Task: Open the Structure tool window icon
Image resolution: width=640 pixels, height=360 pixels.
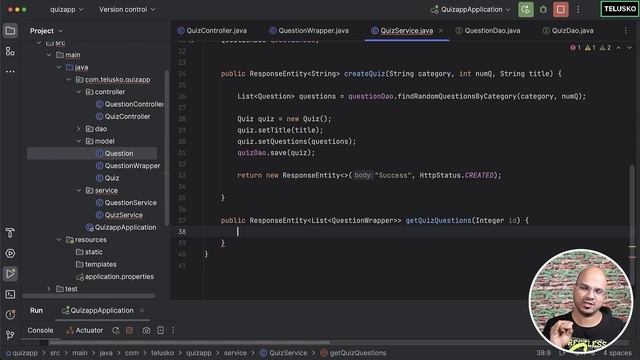Action: tap(10, 51)
